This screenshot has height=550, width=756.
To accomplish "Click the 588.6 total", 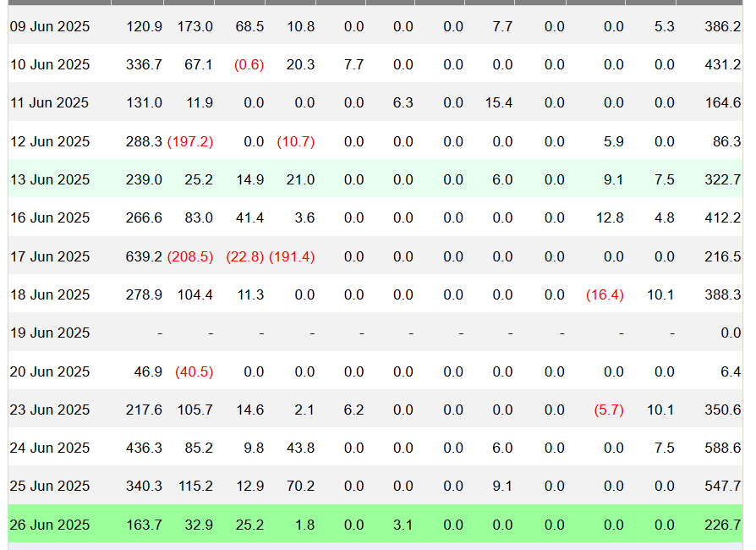I will click(x=723, y=448).
